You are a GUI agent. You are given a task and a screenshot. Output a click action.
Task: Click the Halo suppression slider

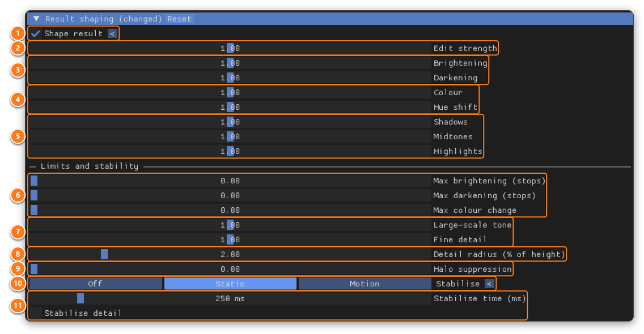230,269
